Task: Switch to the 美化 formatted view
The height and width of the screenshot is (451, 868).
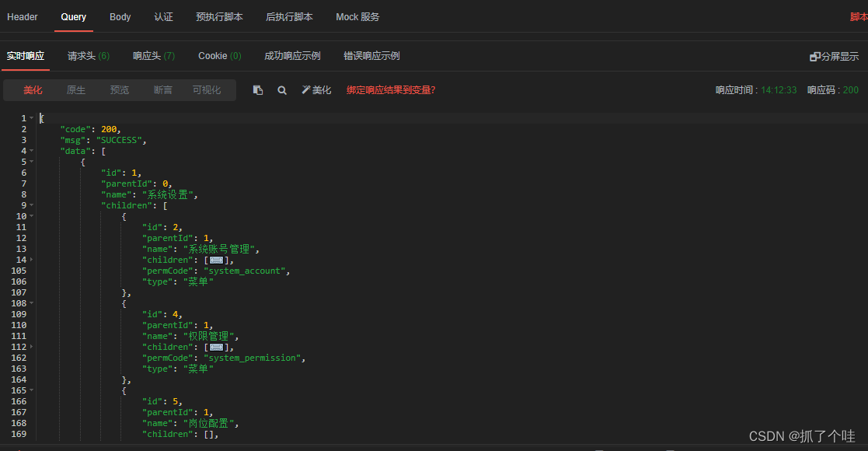Action: [33, 89]
